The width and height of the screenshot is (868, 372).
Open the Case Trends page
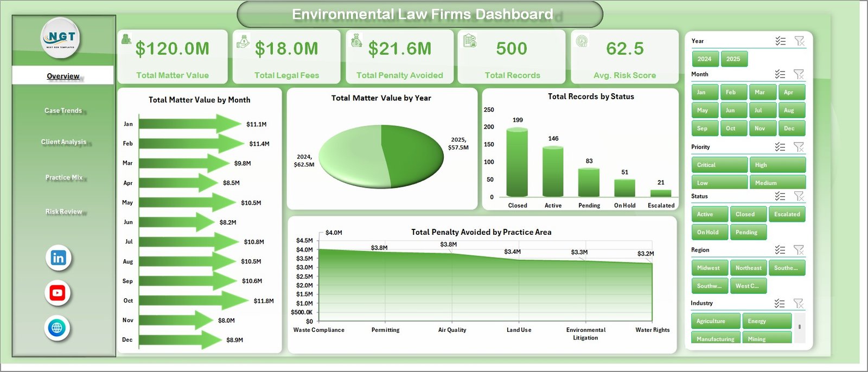tap(63, 111)
